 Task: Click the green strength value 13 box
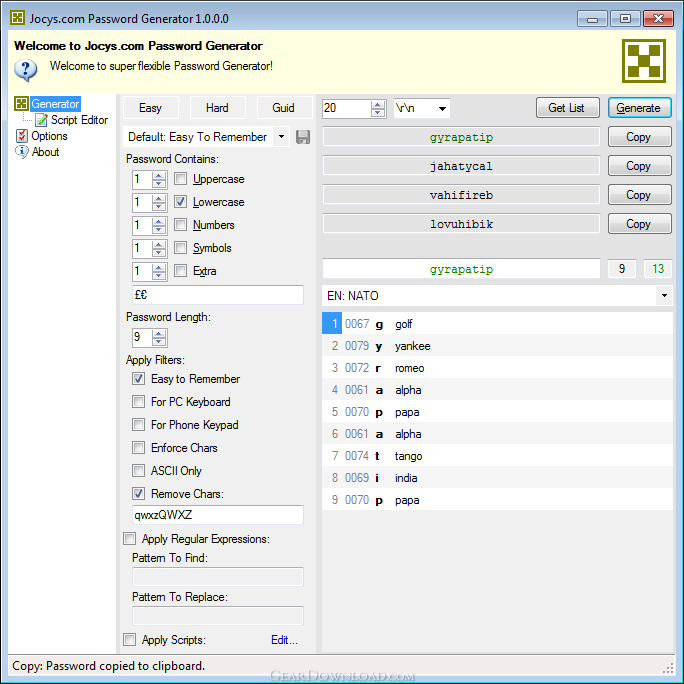click(658, 269)
